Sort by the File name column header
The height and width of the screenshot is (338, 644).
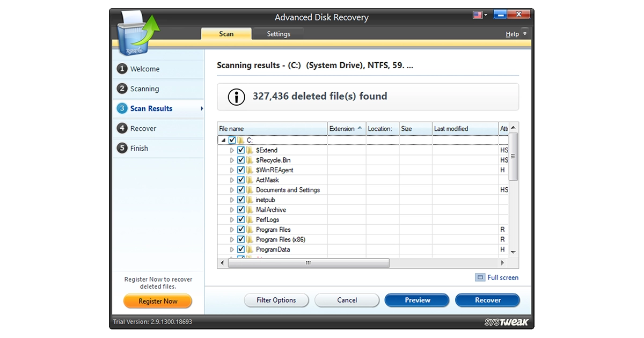pos(273,129)
